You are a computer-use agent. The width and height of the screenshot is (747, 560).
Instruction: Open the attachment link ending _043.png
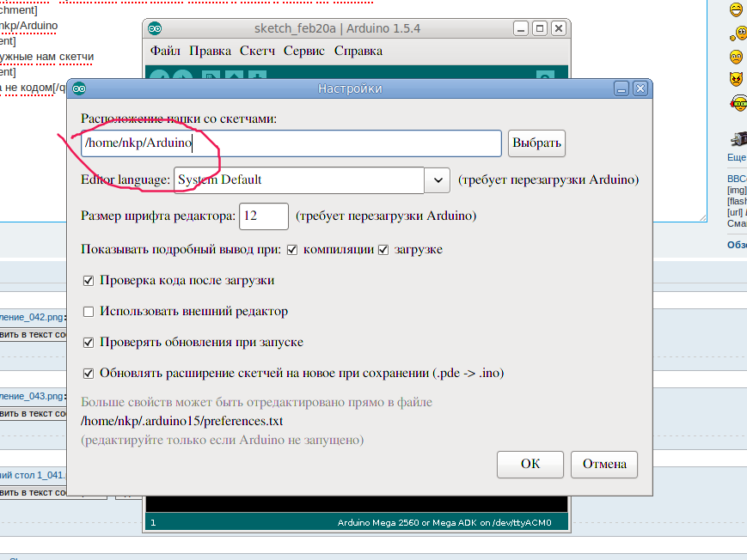[32, 396]
